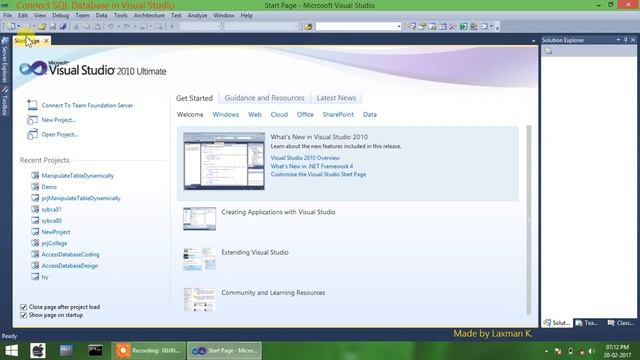Viewport: 640px width, 360px height.
Task: Click the Properties icon in Solution Explorer
Action: pos(548,51)
